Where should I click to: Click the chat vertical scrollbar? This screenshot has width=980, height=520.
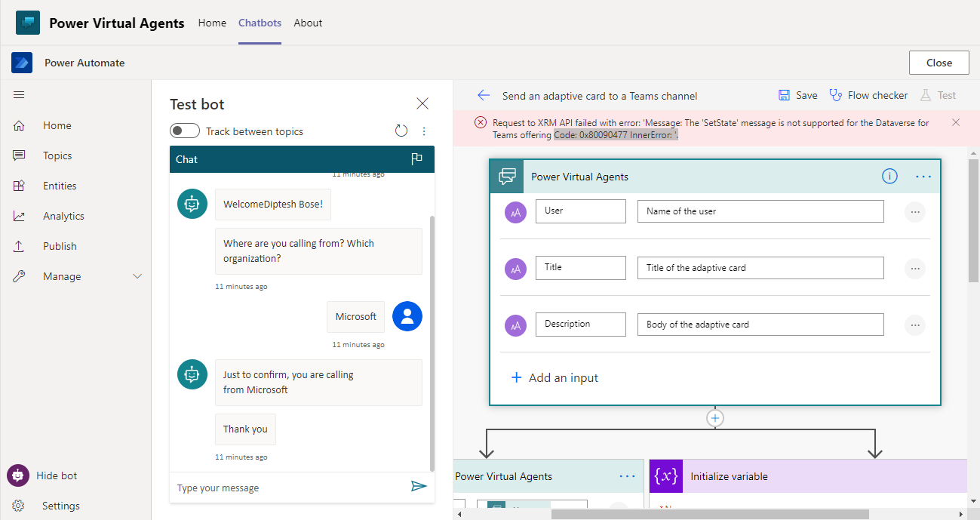(x=432, y=343)
